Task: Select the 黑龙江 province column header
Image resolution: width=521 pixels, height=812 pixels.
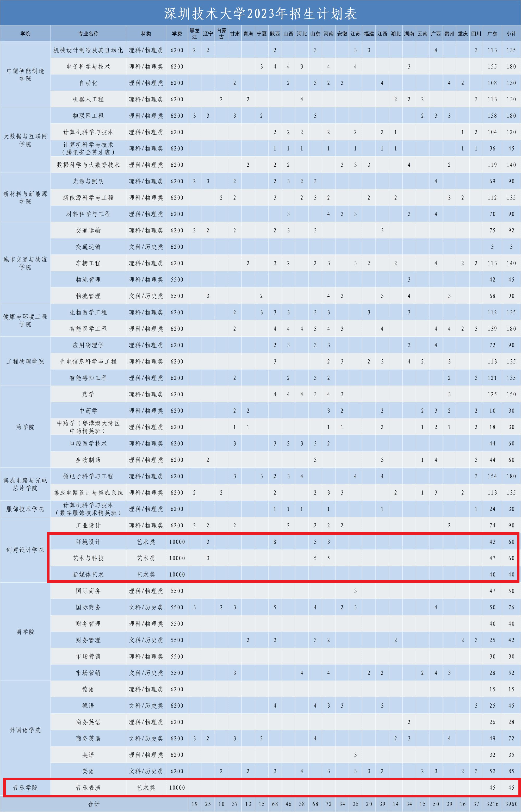Action: [195, 34]
